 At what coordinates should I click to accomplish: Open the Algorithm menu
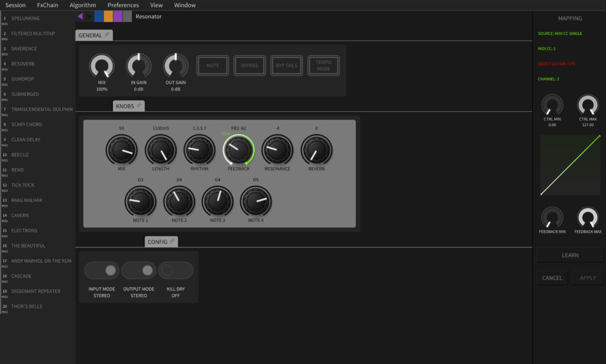pos(82,5)
